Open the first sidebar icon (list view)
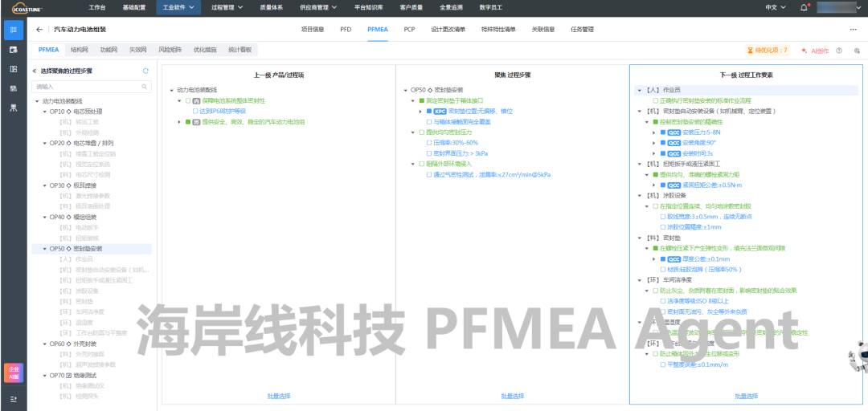Viewport: 868px width, 411px height. tap(14, 30)
